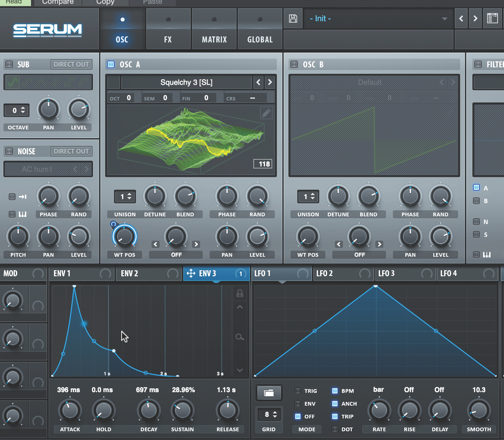
Task: Select next warp mode in OSC A
Action: [x=196, y=244]
